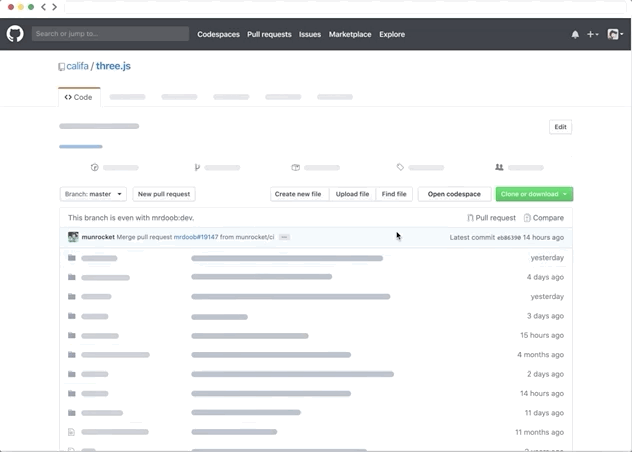Select the Code tab
Image resolution: width=632 pixels, height=452 pixels.
(79, 97)
